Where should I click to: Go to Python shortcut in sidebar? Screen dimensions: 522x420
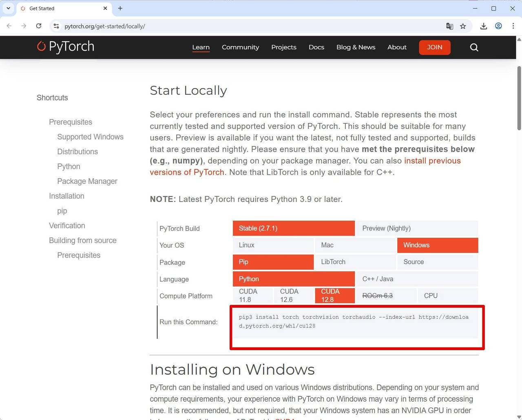69,166
